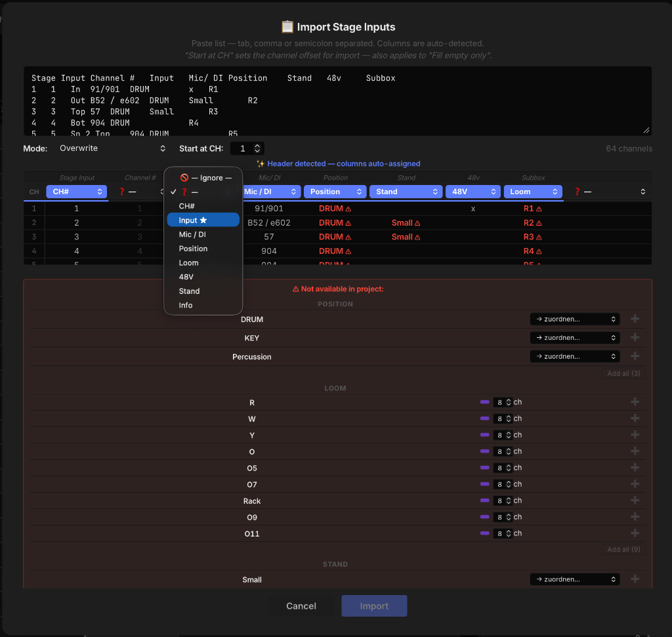Select Loom in the column menu
This screenshot has height=637, width=672.
[x=203, y=262]
